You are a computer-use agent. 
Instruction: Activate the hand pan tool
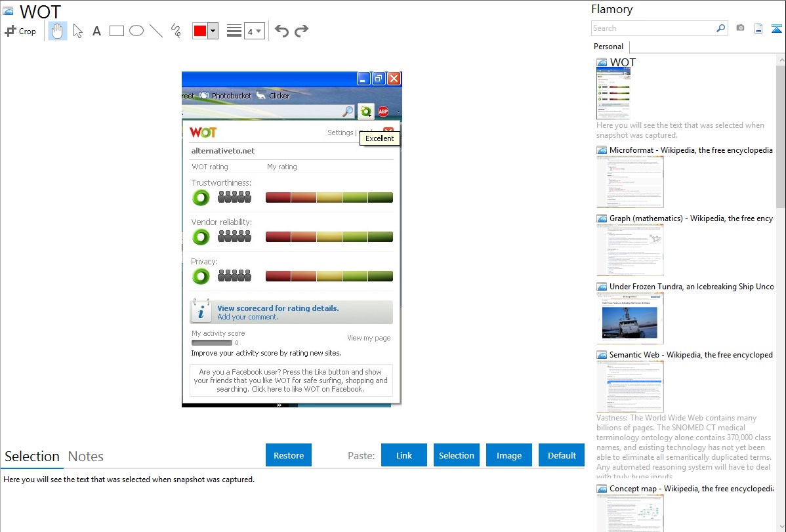[x=57, y=31]
